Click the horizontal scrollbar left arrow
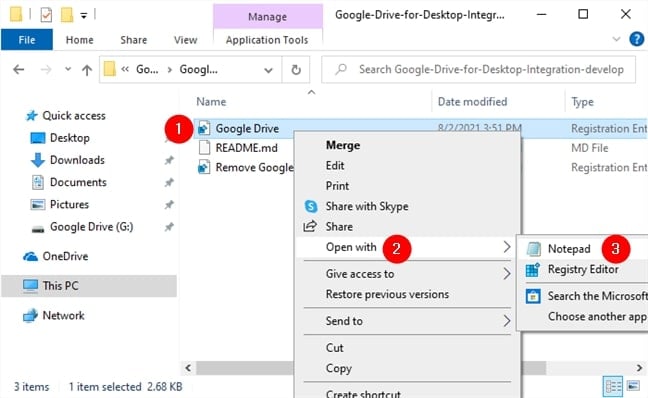 pyautogui.click(x=188, y=368)
